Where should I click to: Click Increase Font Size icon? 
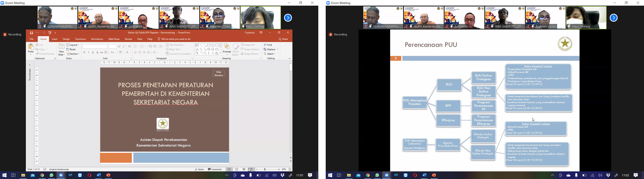point(119,47)
